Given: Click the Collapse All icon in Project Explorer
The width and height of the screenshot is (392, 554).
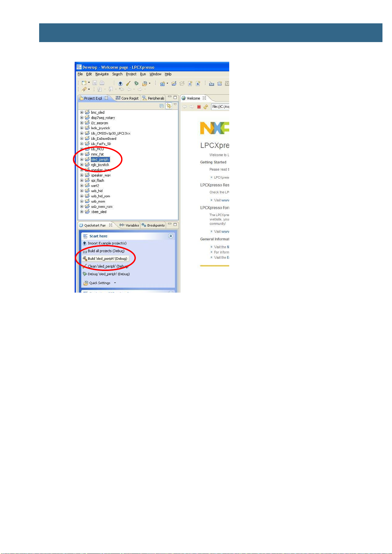Looking at the screenshot, I should pyautogui.click(x=161, y=106).
